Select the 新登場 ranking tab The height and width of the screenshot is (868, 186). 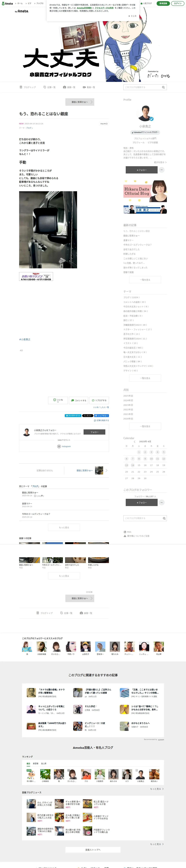35,764
